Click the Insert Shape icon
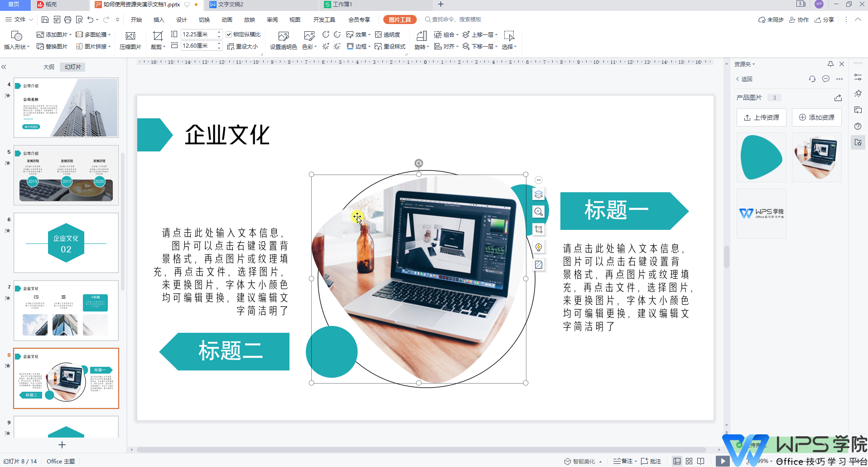868x467 pixels. coord(17,36)
